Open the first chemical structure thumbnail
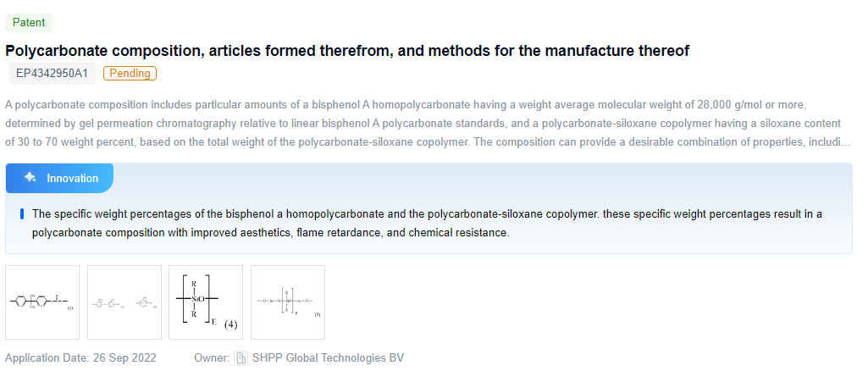 42,302
